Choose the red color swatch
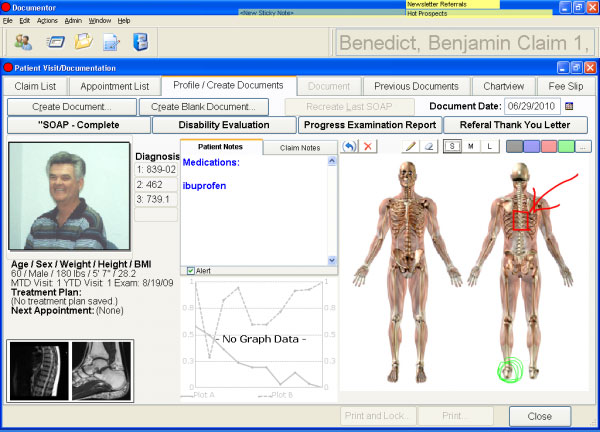600x432 pixels. pos(549,147)
